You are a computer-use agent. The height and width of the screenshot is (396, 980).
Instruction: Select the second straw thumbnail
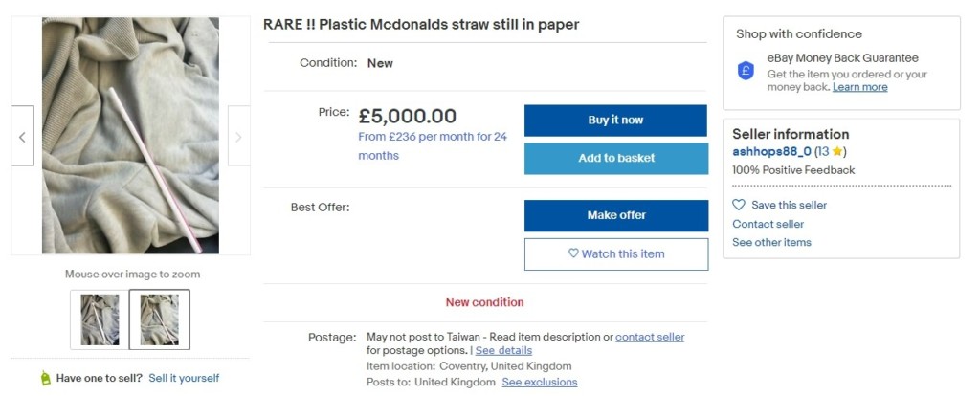159,319
